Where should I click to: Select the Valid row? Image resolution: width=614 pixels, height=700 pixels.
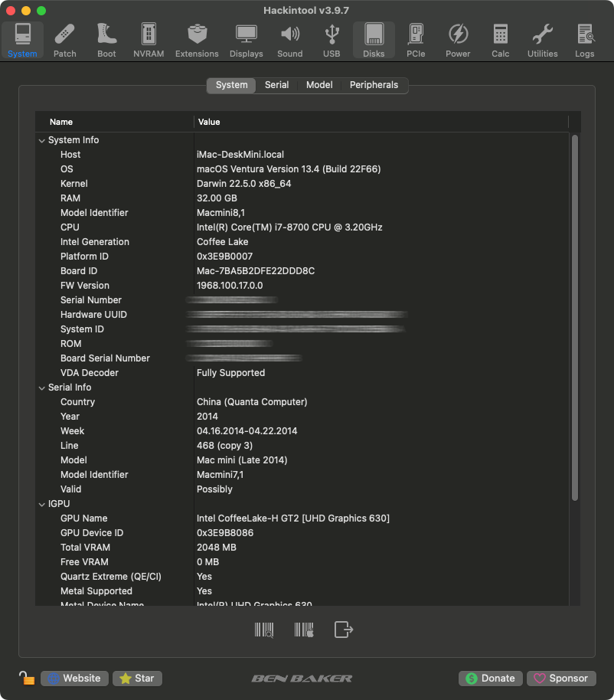[x=302, y=489]
